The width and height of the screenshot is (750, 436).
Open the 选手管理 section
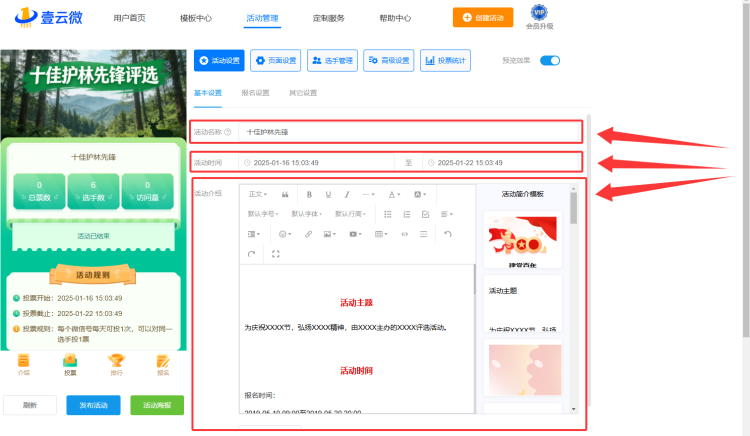(332, 61)
